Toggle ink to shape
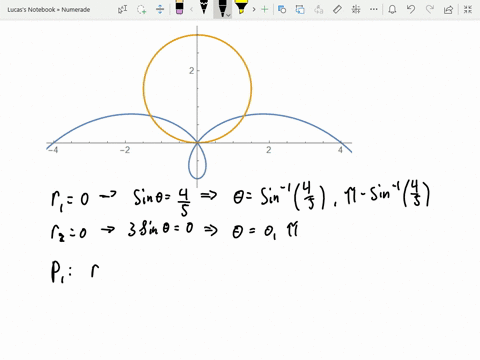Screen dimensions: 480x360 (300, 9)
